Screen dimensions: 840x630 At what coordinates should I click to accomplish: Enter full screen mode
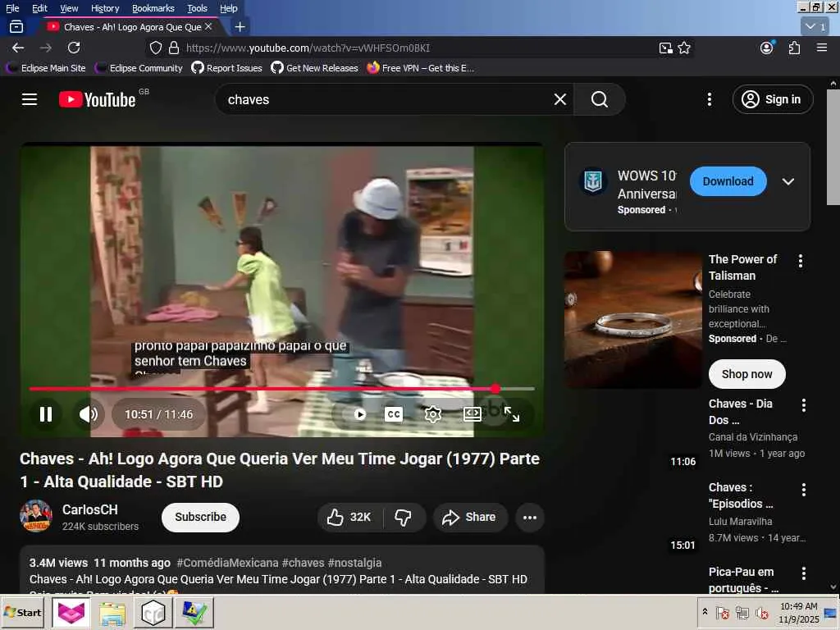click(x=512, y=414)
